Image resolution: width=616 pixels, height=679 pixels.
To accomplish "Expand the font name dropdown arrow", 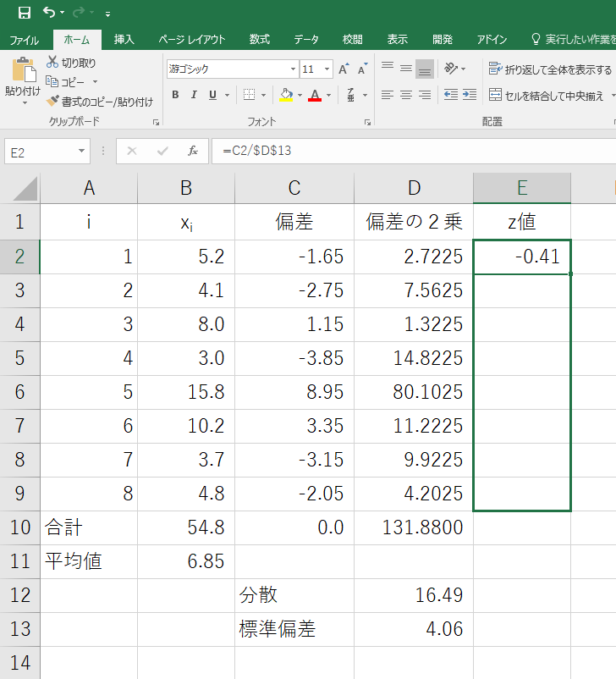I will [293, 69].
